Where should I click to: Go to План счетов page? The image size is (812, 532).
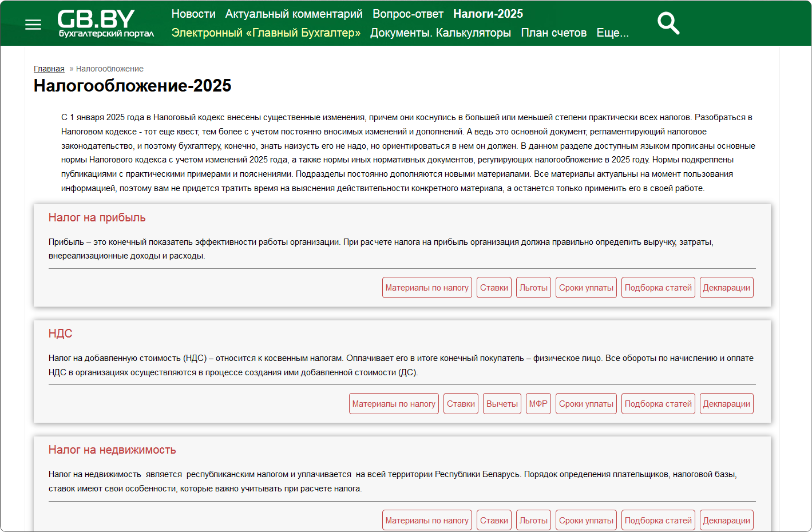pos(553,33)
